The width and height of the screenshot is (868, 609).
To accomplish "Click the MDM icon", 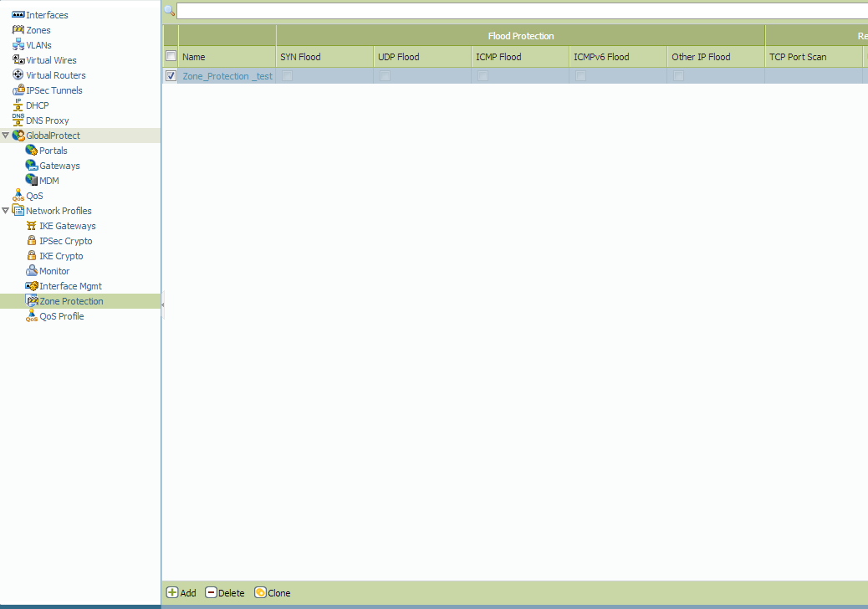I will pos(32,180).
